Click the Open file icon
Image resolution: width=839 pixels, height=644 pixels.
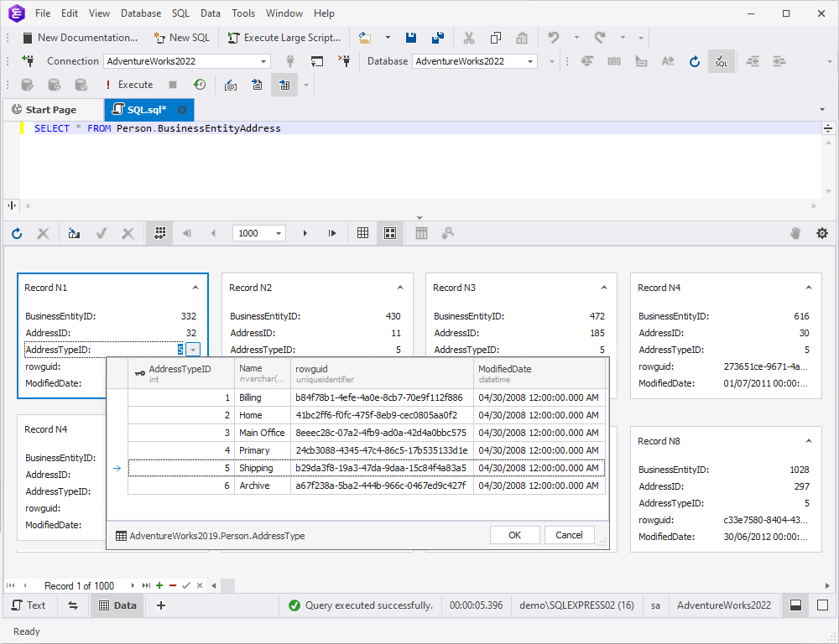tap(365, 38)
